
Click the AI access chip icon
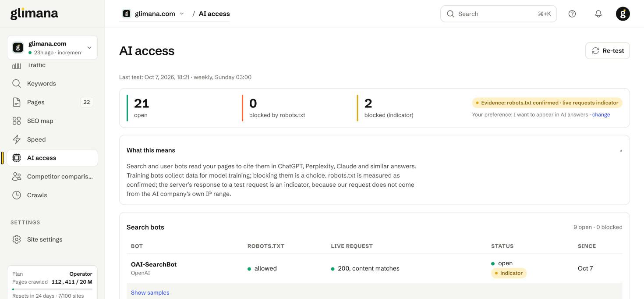(x=17, y=158)
